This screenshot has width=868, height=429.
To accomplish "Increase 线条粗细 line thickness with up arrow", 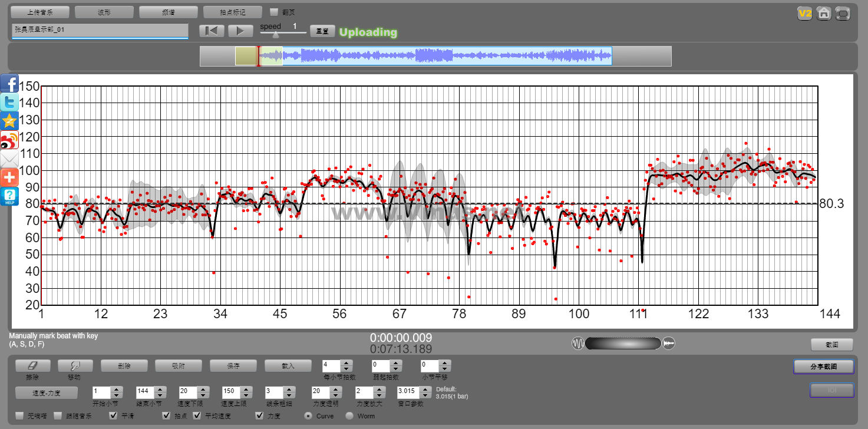I will pyautogui.click(x=287, y=389).
